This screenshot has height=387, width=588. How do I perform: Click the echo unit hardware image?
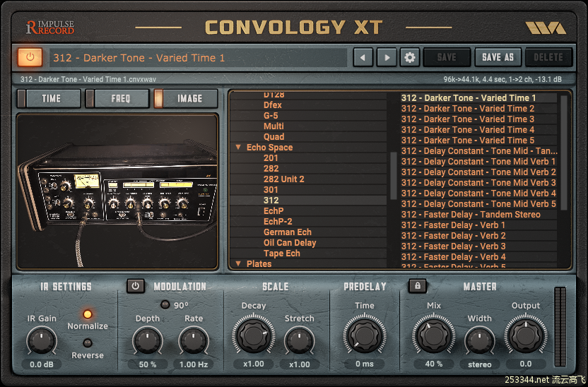click(x=117, y=191)
